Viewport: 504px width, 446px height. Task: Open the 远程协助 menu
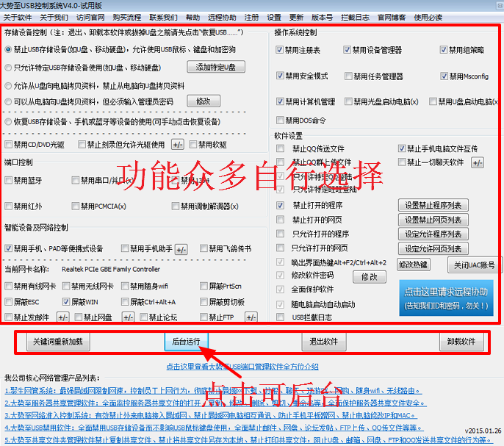[223, 16]
